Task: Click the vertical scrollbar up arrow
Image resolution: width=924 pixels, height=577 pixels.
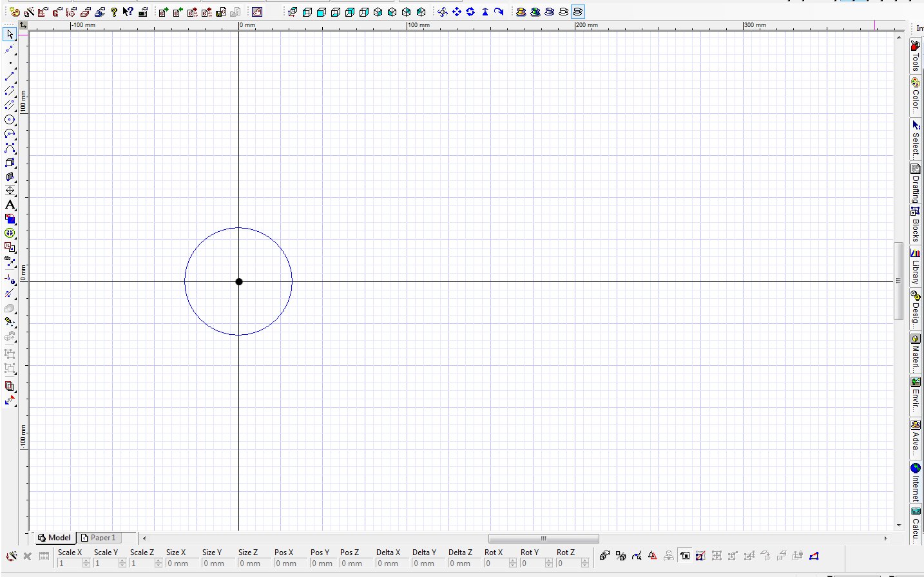Action: point(898,37)
